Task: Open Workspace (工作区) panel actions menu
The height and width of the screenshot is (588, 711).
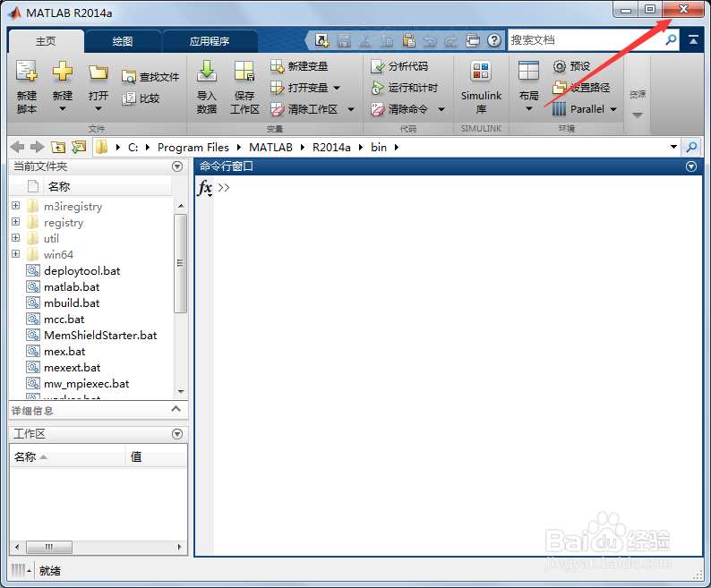Action: point(177,434)
